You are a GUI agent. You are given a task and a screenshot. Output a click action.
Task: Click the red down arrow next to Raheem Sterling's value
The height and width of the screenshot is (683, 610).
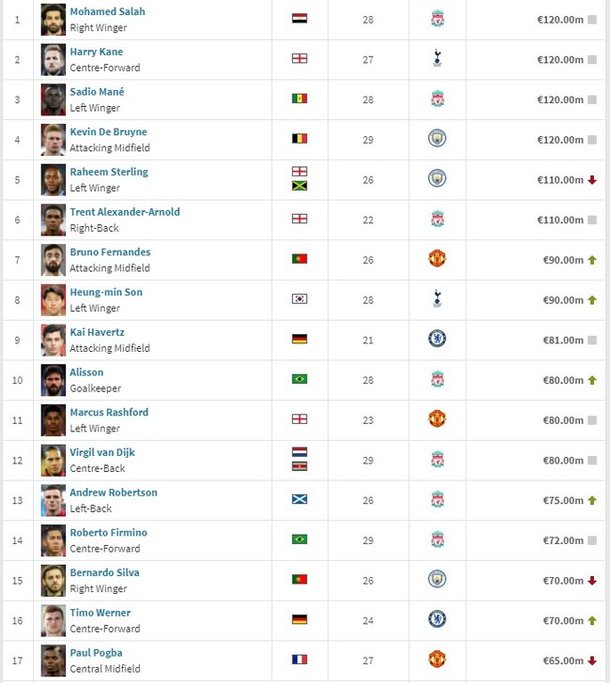[592, 180]
